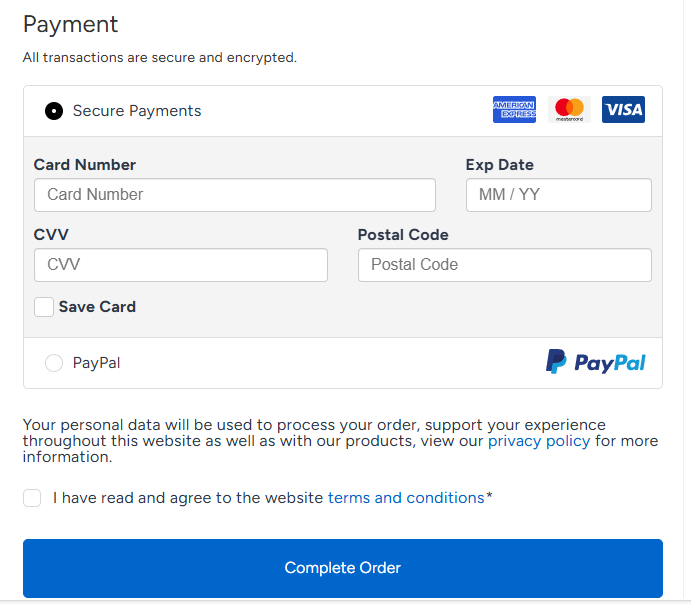This screenshot has width=691, height=604.
Task: Click the Exp Date MM / YY field
Action: click(x=558, y=195)
